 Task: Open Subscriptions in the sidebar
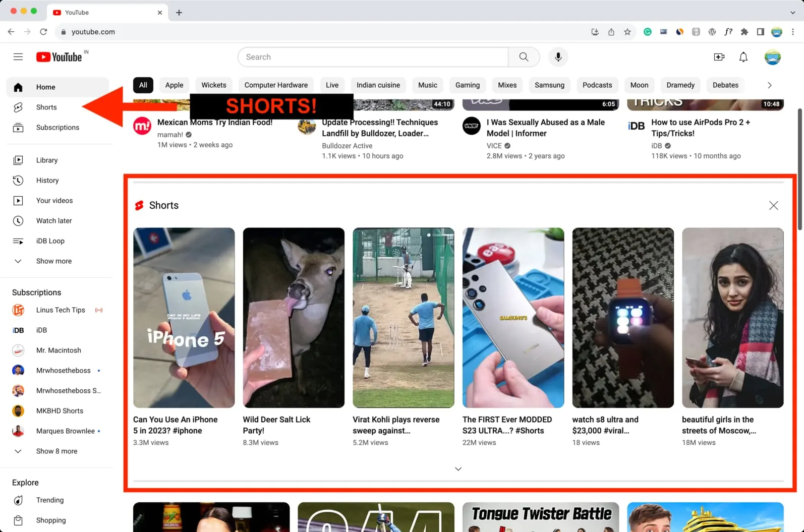(x=58, y=128)
